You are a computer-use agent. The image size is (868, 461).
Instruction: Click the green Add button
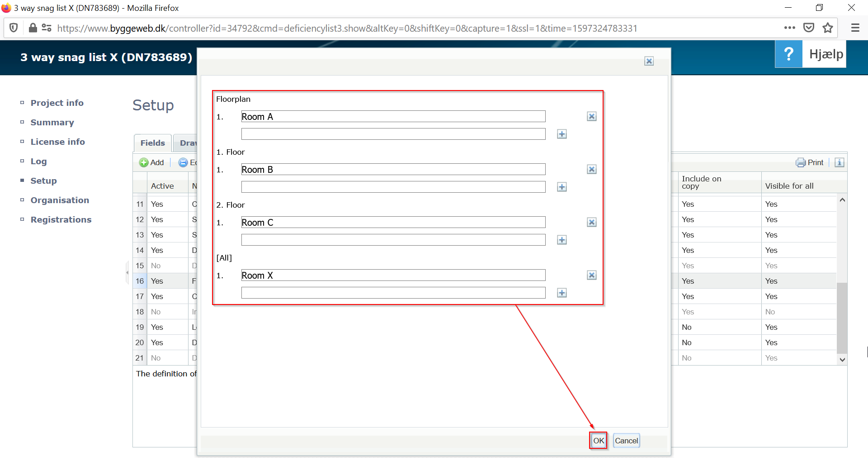coord(151,162)
